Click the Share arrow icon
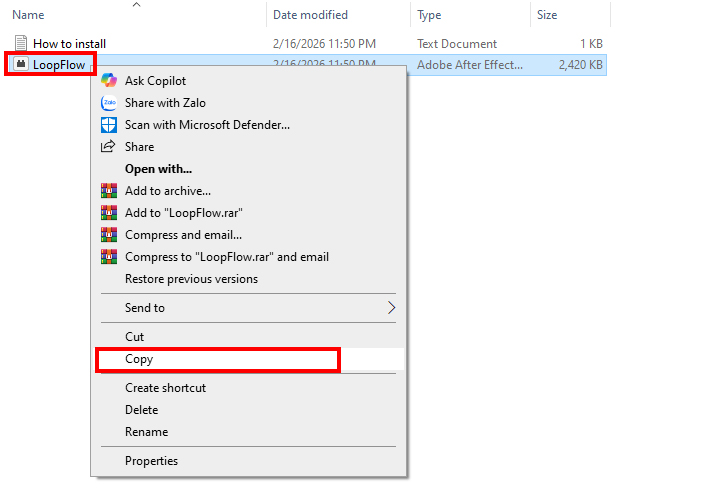 [x=109, y=147]
